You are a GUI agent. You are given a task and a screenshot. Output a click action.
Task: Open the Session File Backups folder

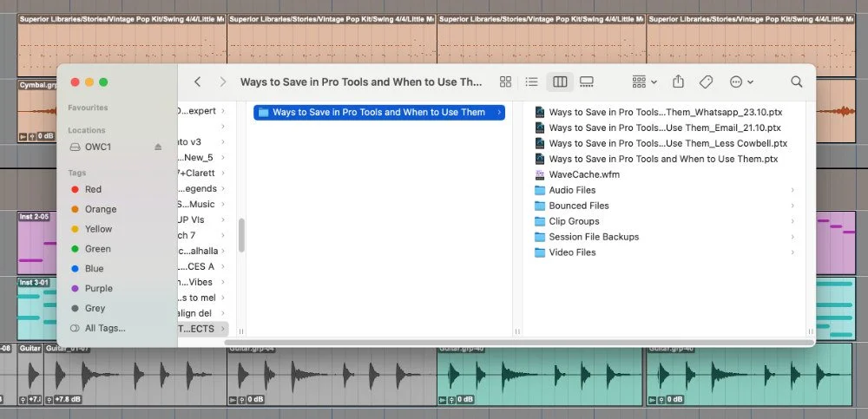pos(594,236)
